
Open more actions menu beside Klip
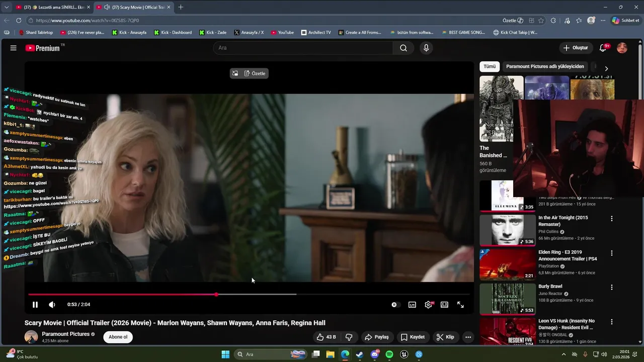pyautogui.click(x=468, y=337)
